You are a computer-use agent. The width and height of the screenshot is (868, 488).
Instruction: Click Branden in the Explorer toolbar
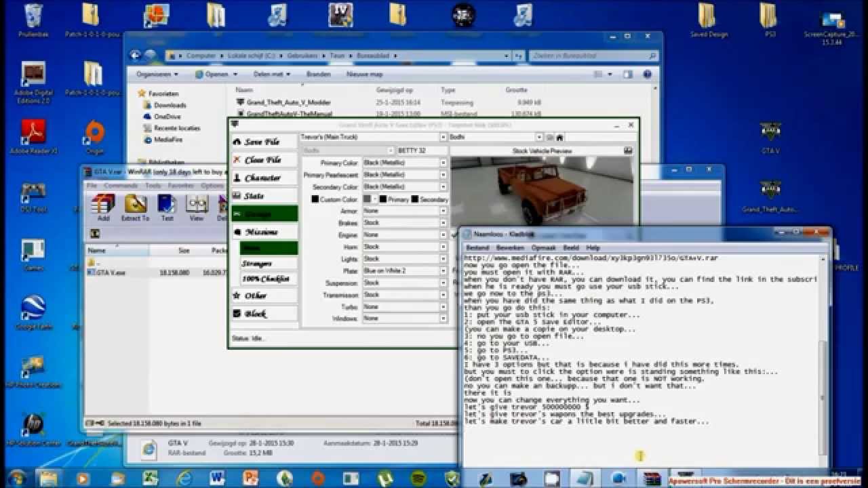[318, 75]
